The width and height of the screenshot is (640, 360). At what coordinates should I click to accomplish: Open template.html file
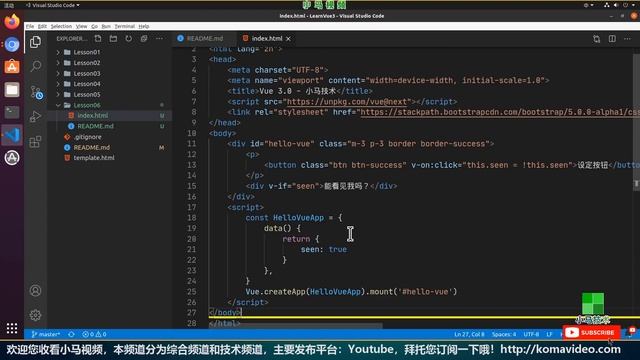point(94,158)
